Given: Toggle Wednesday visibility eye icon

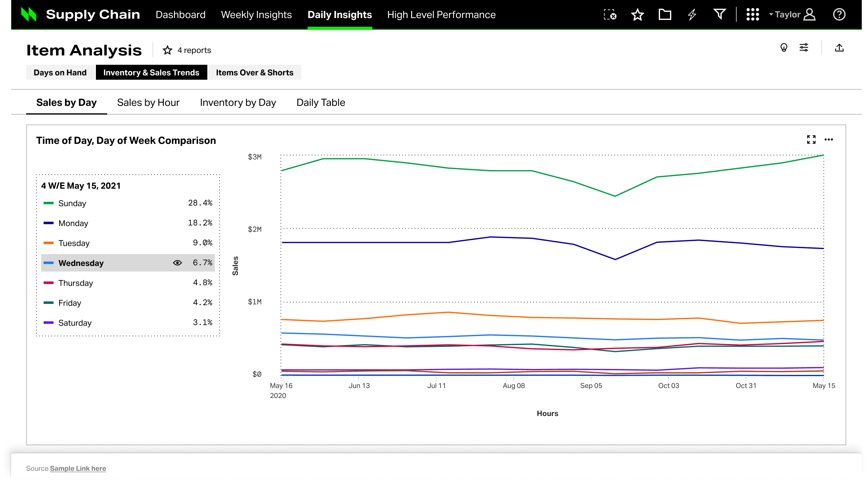Looking at the screenshot, I should pos(177,262).
